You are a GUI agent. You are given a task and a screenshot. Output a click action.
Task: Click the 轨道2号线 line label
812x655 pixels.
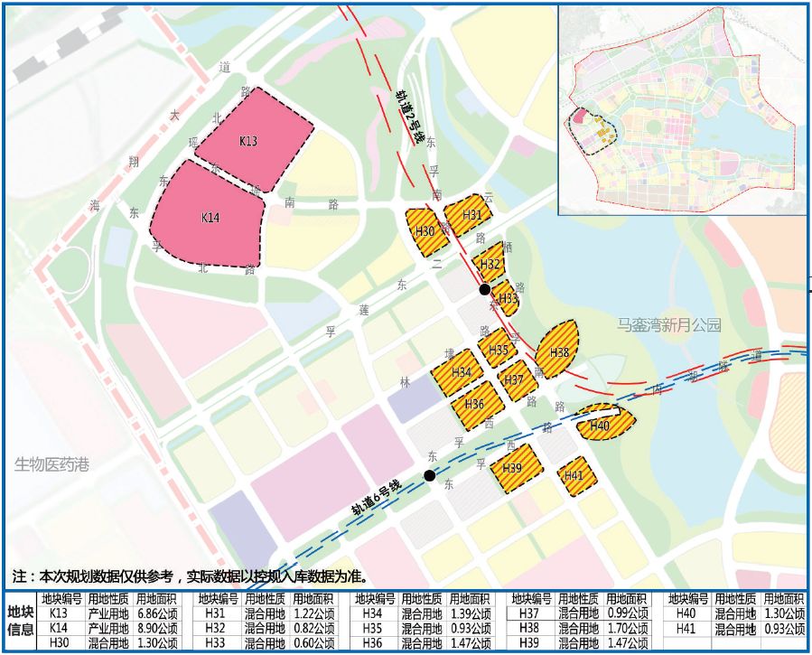pos(410,116)
